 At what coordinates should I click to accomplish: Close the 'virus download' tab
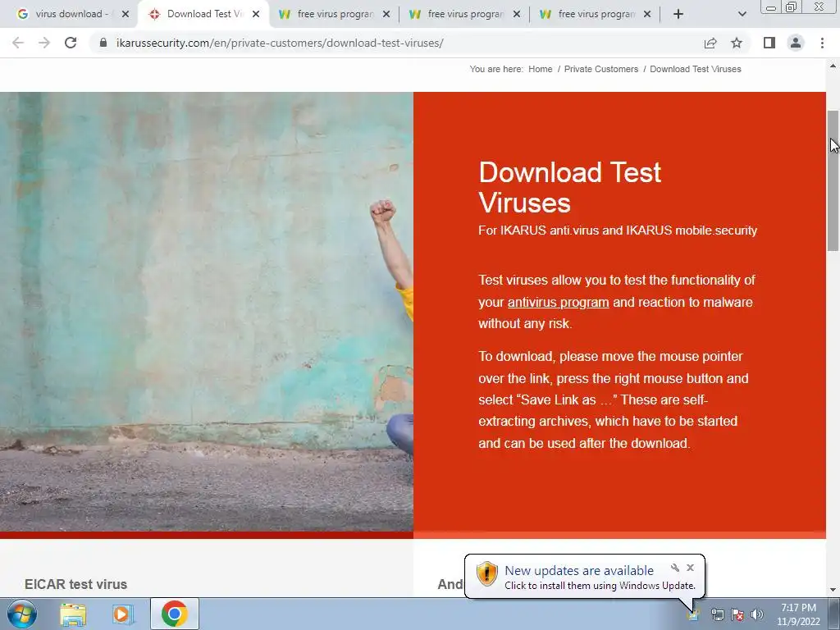(126, 14)
